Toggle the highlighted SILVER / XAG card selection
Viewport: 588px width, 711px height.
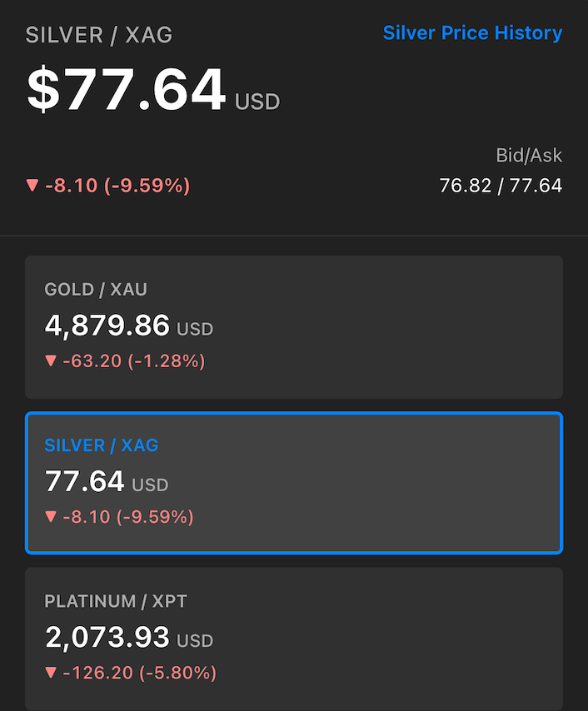(293, 483)
